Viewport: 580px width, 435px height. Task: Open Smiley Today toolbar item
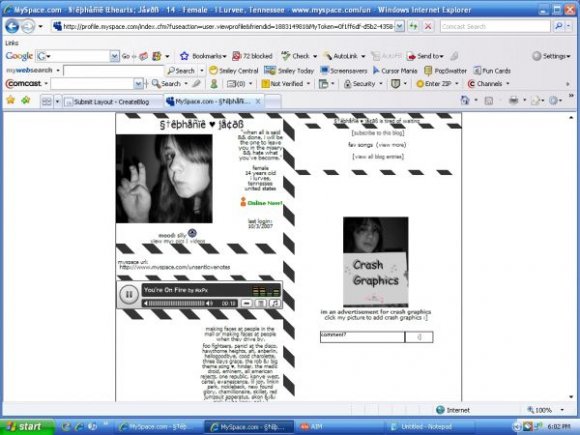point(289,70)
